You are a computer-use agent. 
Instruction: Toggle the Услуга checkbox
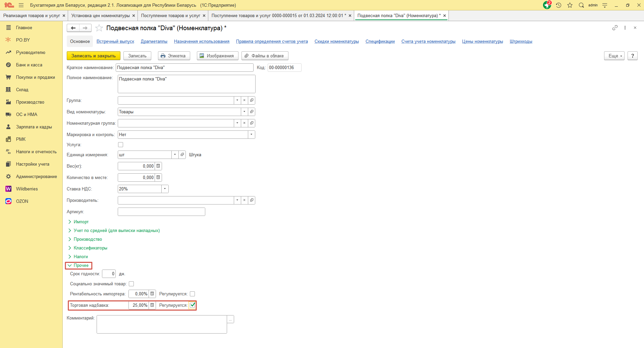click(x=121, y=145)
